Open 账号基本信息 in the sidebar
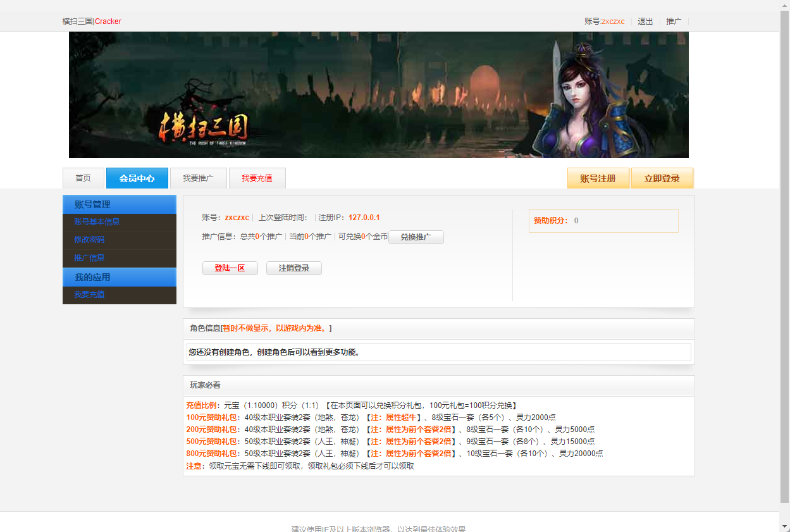Image resolution: width=790 pixels, height=532 pixels. 97,222
